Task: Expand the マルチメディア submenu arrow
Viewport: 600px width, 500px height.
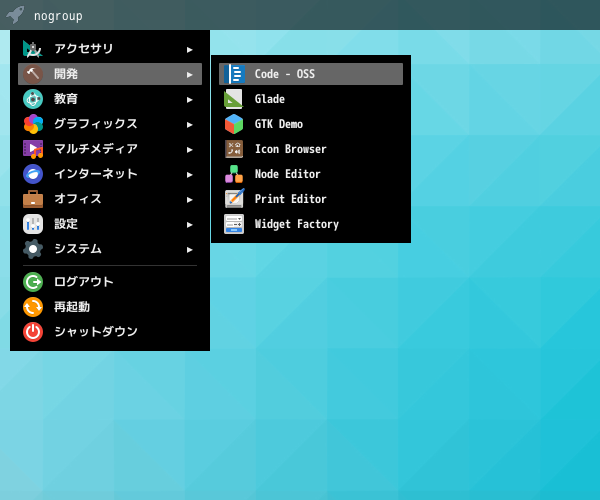Action: (189, 150)
